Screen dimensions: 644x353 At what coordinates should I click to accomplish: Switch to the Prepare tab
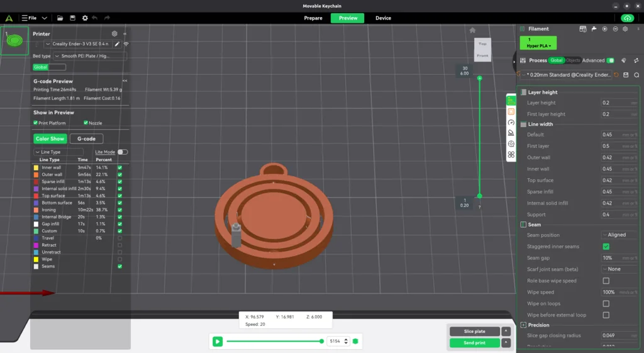pyautogui.click(x=313, y=18)
